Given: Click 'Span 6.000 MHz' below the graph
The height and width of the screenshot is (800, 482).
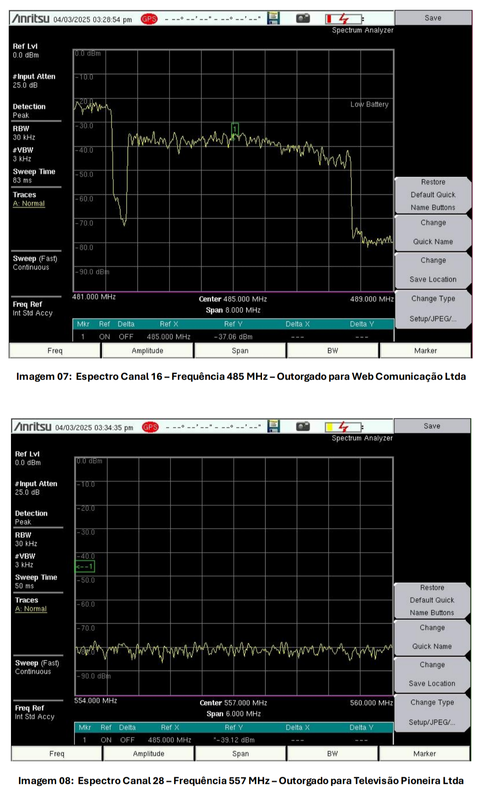Looking at the screenshot, I should pyautogui.click(x=233, y=714).
